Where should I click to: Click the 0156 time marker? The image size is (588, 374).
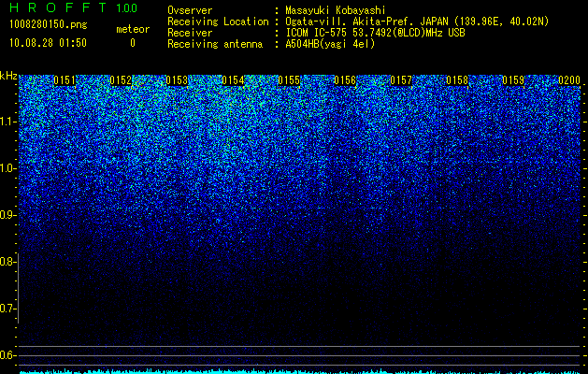[x=345, y=80]
